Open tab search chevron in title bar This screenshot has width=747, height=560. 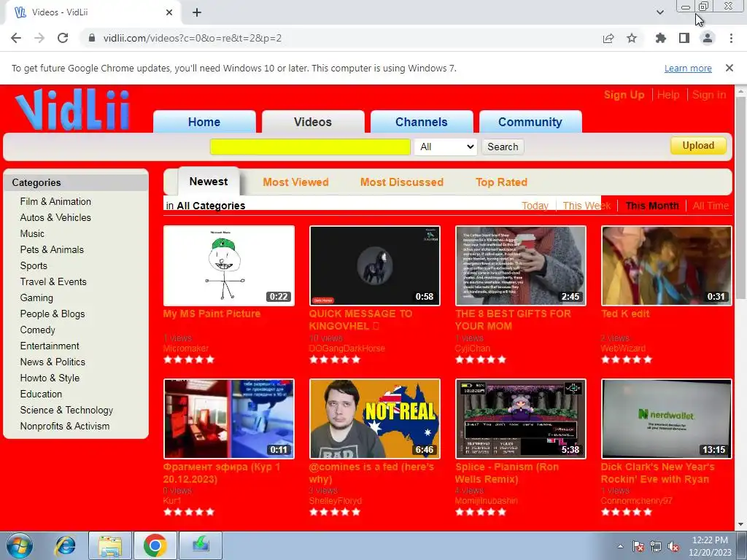coord(659,12)
